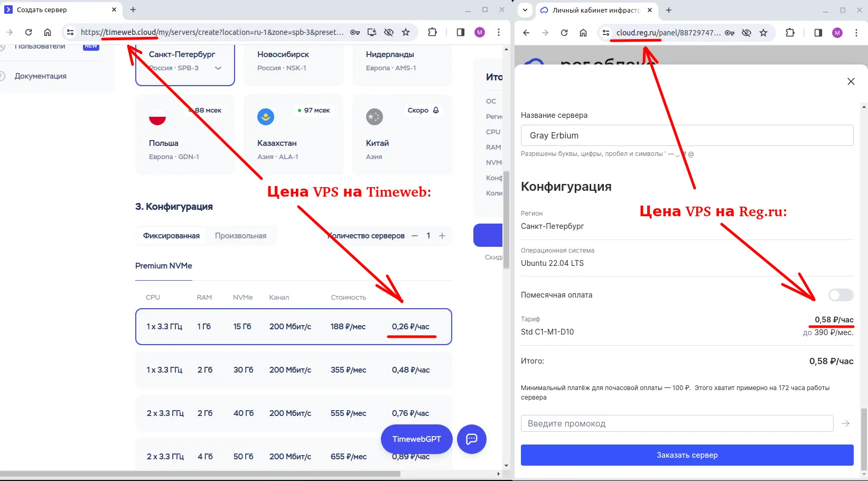
Task: Click the crossed-eye icon in Timeweb address bar
Action: pos(389,32)
